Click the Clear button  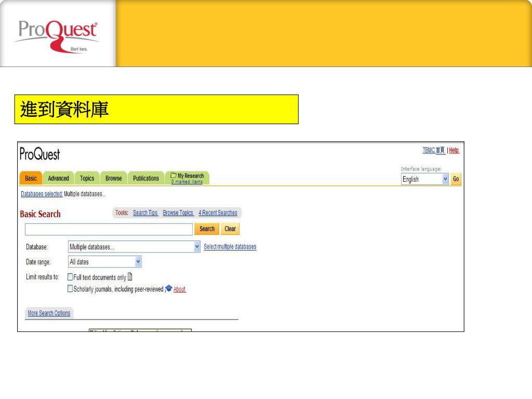230,229
